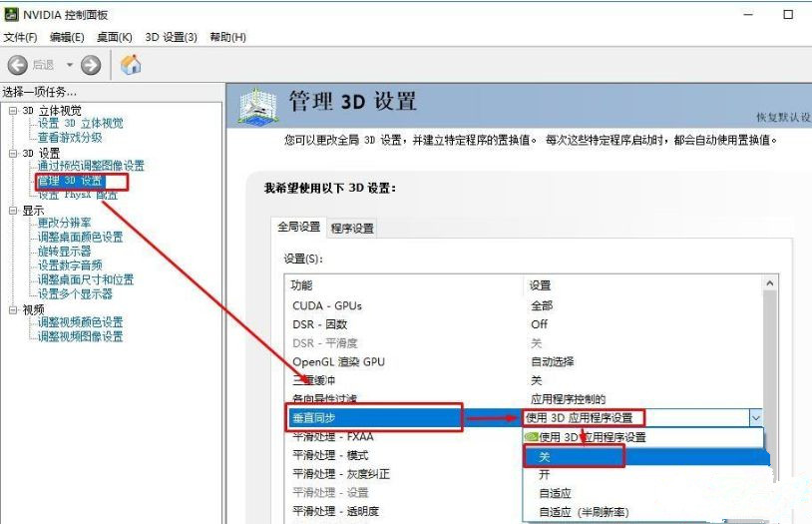Open 更改分辨率 in task tree
This screenshot has width=812, height=524.
pyautogui.click(x=64, y=223)
